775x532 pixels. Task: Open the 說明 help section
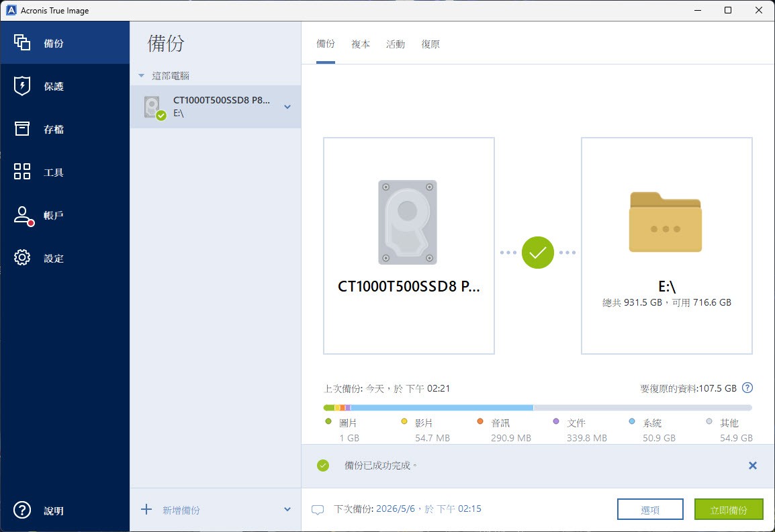point(64,511)
